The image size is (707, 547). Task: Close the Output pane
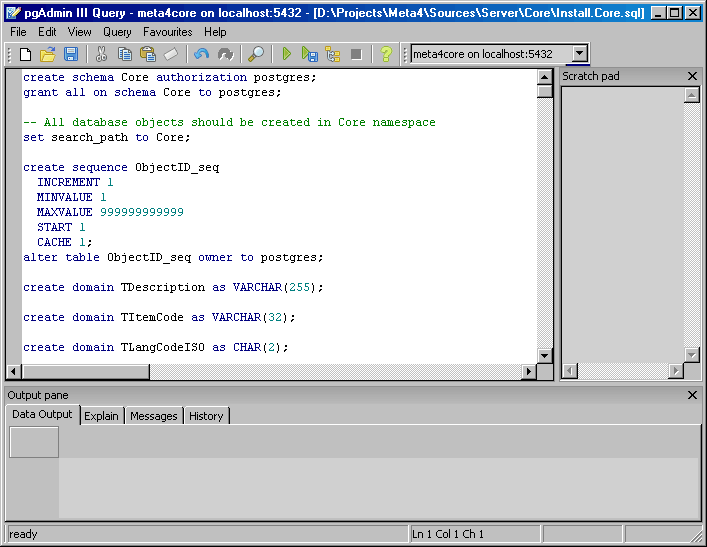pos(693,395)
